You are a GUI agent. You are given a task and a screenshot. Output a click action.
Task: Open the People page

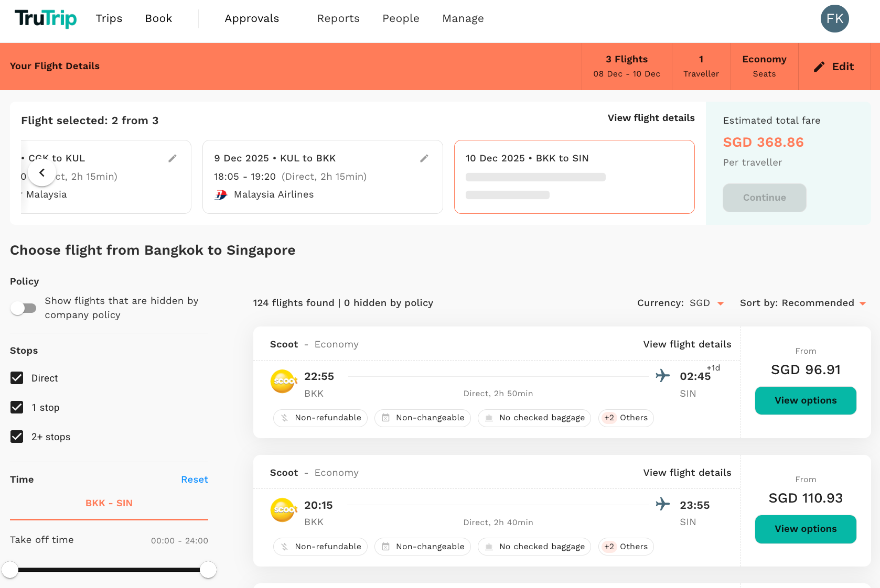coord(401,18)
